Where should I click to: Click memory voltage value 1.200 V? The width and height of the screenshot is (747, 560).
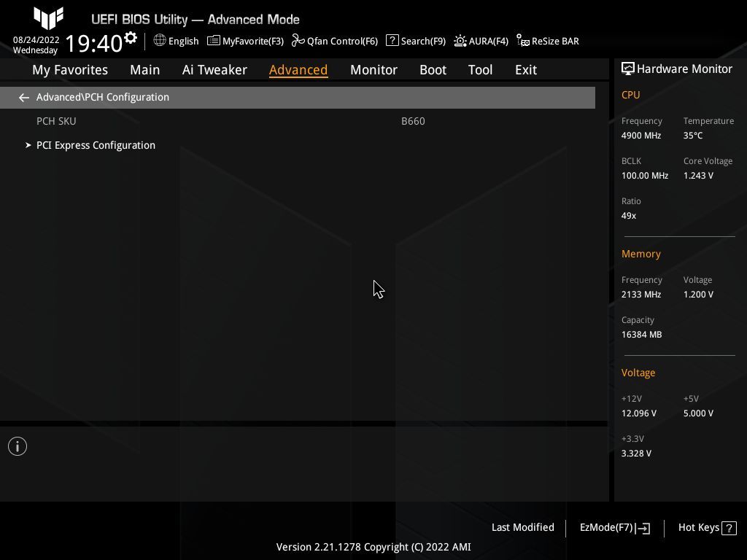coord(698,295)
